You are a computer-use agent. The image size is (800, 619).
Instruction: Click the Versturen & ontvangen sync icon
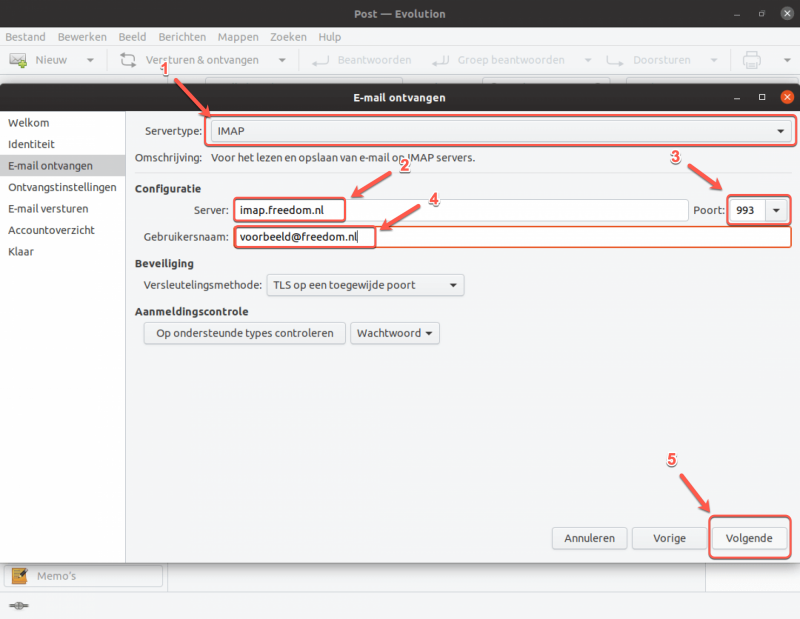(x=128, y=60)
